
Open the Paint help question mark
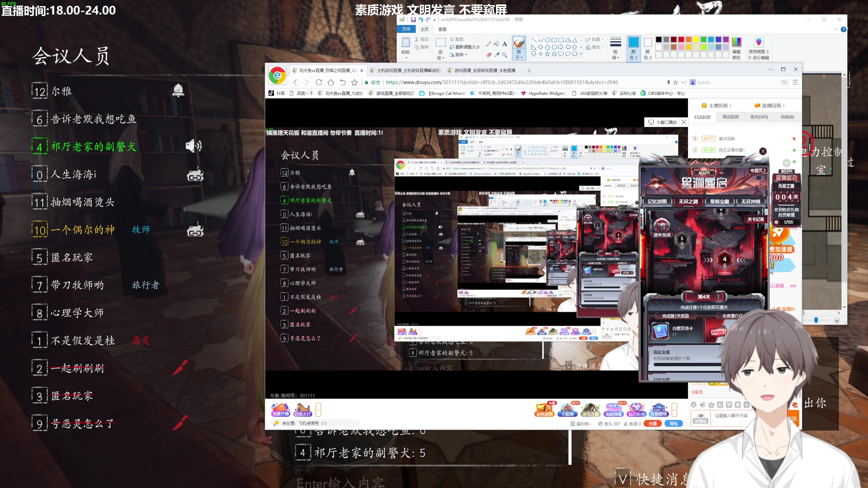click(844, 29)
